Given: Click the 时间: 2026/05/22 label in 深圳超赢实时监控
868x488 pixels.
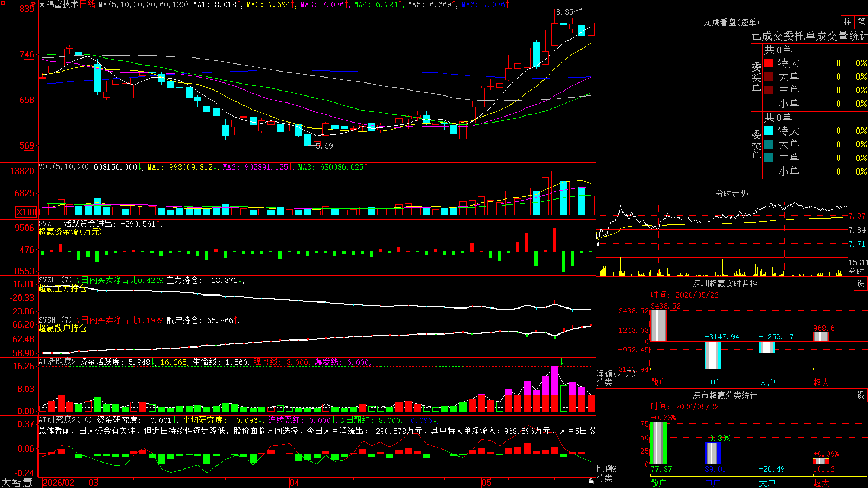Looking at the screenshot, I should [685, 295].
